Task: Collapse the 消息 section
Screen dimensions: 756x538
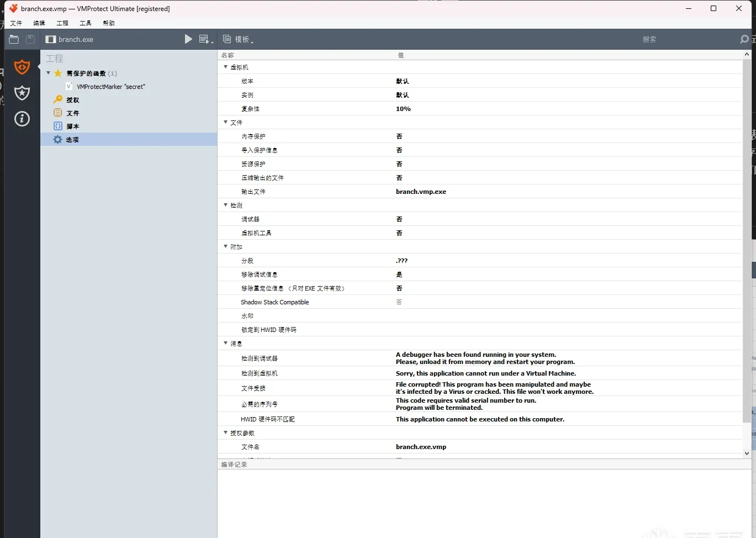Action: pos(225,343)
